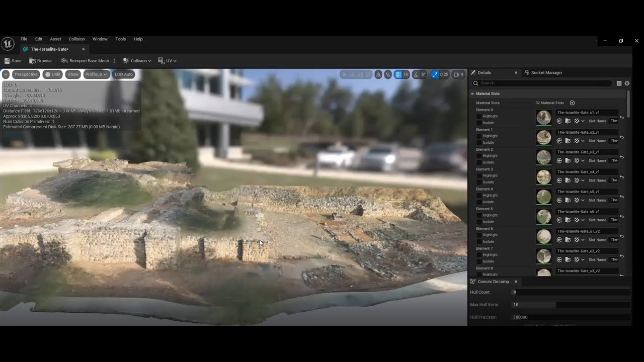Click Element 4 green material thumbnail
Viewport: 644px width, 362px height.
pos(543,197)
